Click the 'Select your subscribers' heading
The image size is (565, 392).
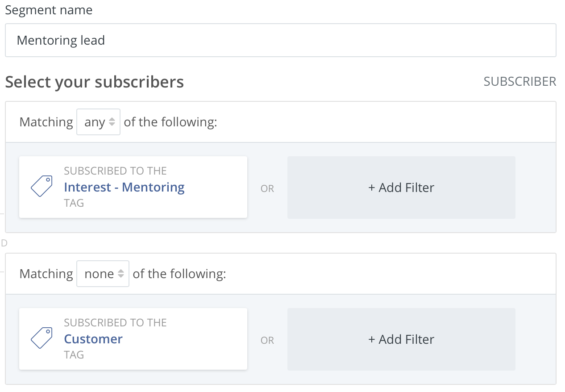click(94, 82)
